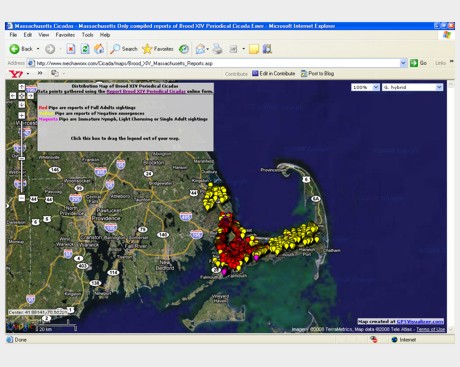
Task: Open the Terms of Use link
Action: pyautogui.click(x=430, y=329)
